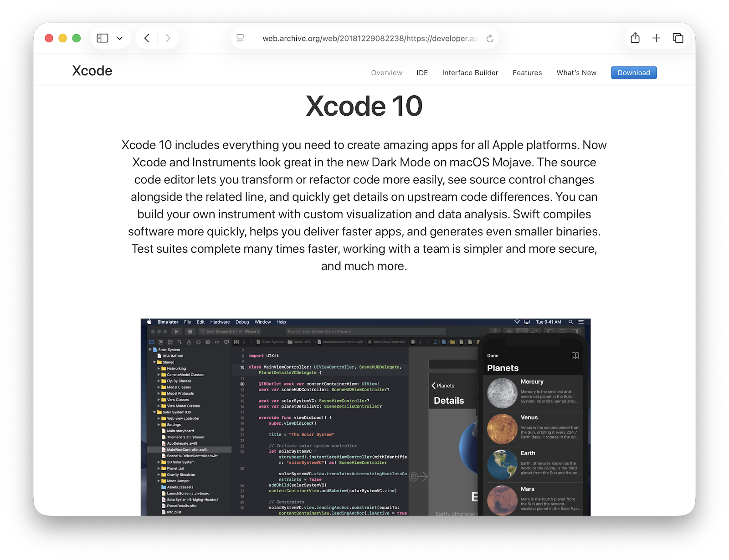The image size is (729, 560).
Task: Tap the Planets back button in storyboard
Action: (x=443, y=386)
